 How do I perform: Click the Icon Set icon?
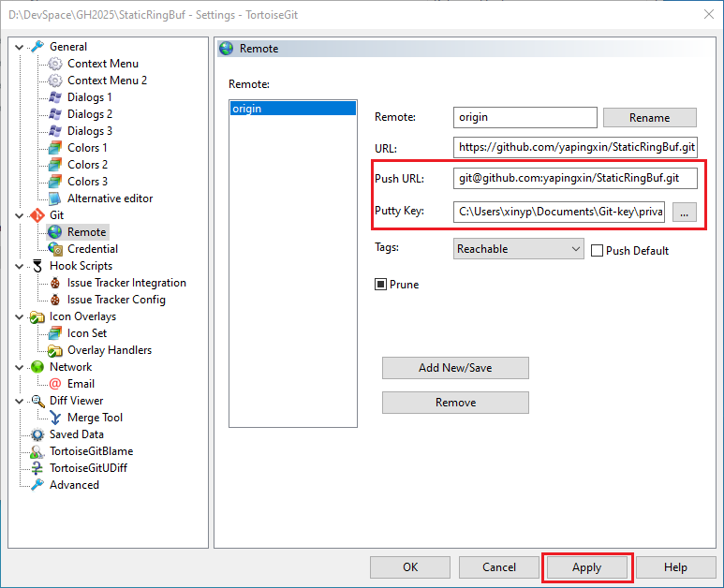pyautogui.click(x=55, y=333)
